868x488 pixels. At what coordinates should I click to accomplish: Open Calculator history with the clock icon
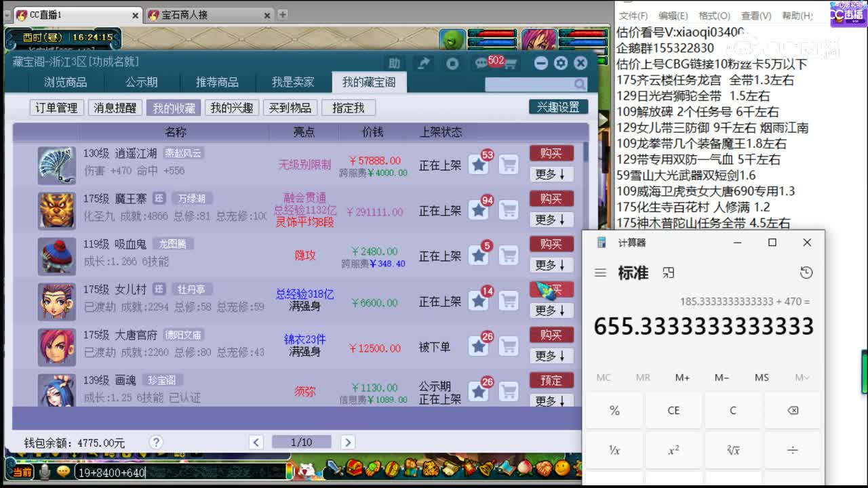tap(806, 272)
